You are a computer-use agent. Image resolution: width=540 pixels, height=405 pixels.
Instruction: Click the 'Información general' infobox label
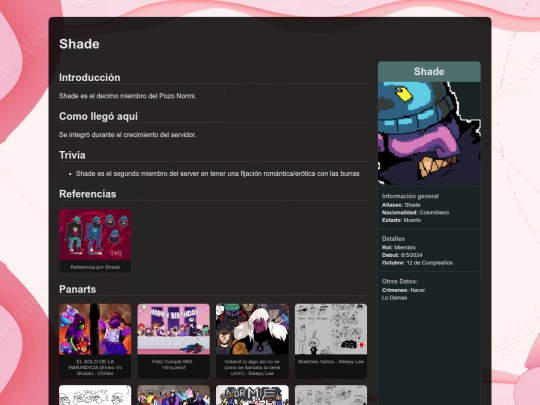[x=410, y=196]
